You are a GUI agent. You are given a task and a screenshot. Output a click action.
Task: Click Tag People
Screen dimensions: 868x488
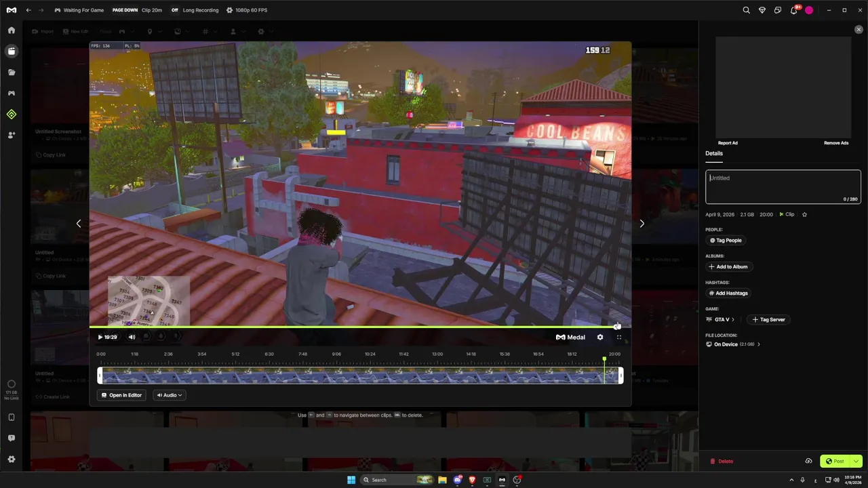click(x=726, y=240)
